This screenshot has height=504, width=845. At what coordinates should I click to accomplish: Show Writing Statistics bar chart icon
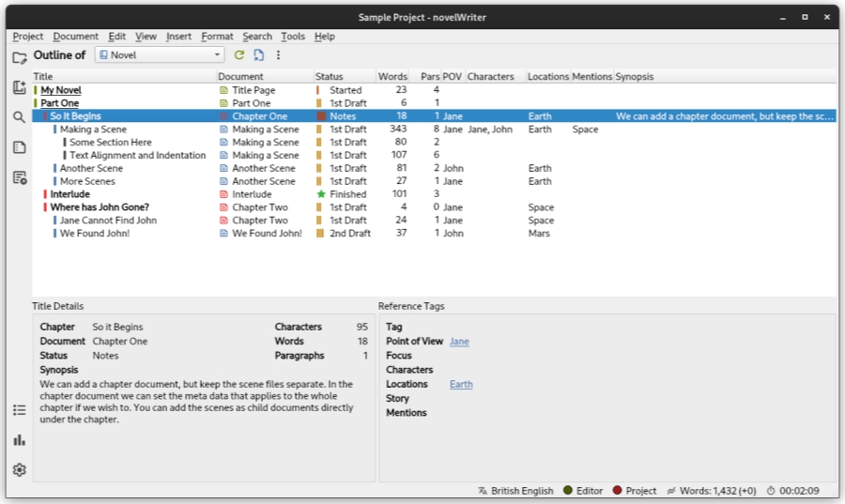19,440
